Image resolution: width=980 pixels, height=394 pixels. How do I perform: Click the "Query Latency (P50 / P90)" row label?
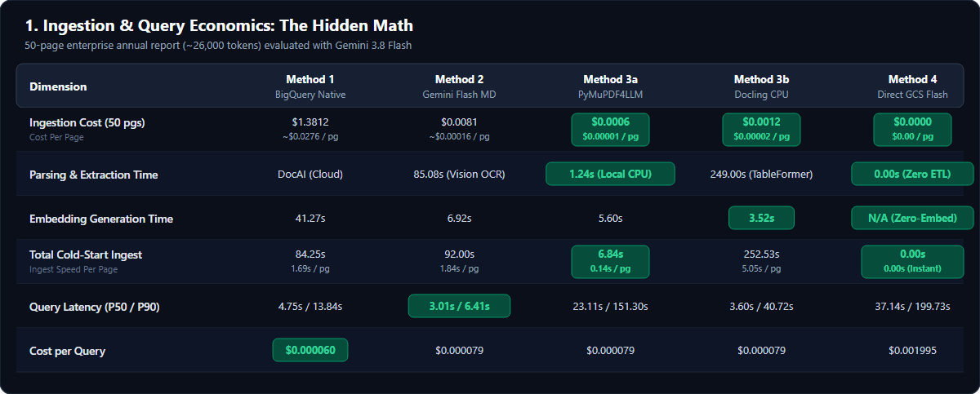96,307
